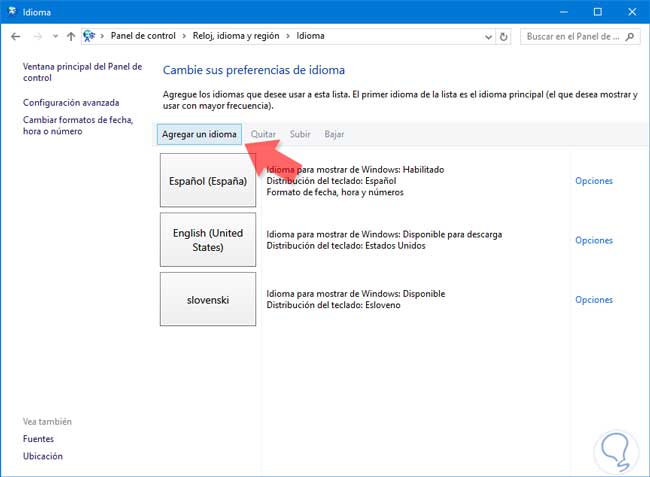Open recent locations dropdown arrow
The width and height of the screenshot is (650, 477).
tap(55, 36)
